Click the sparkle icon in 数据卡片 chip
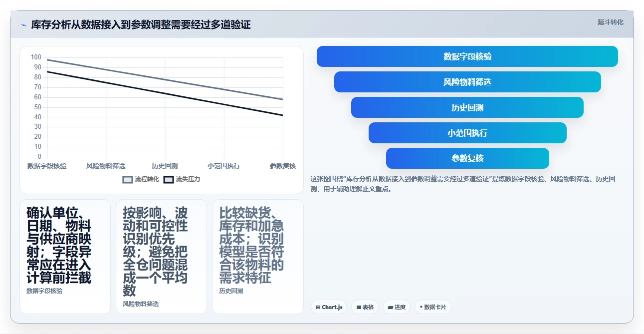Image resolution: width=644 pixels, height=334 pixels. tap(421, 307)
